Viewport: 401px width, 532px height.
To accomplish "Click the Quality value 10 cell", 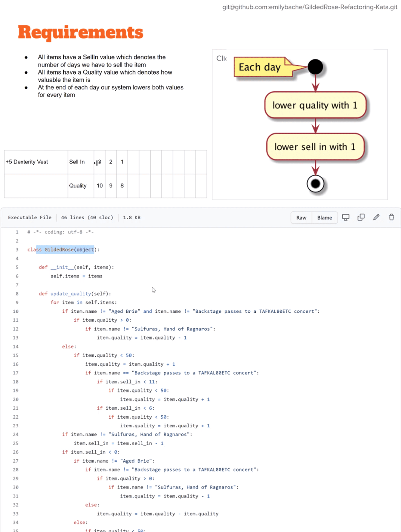I will 99,186.
